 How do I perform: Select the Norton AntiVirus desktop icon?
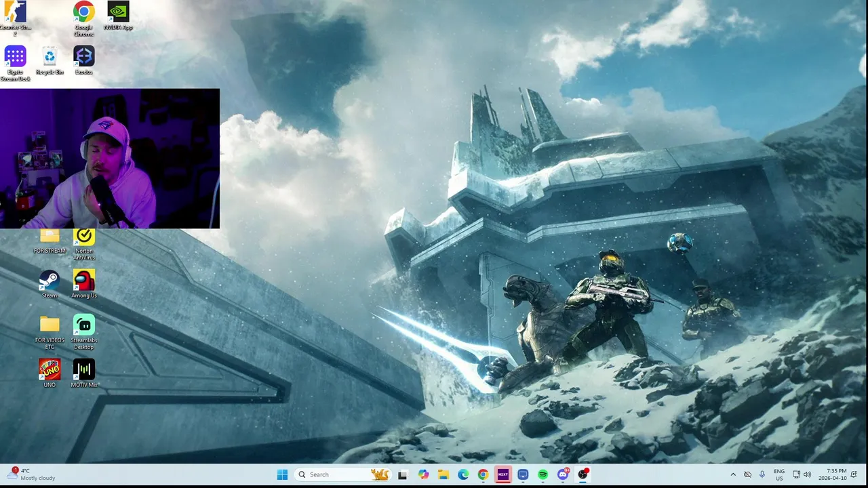pos(84,244)
